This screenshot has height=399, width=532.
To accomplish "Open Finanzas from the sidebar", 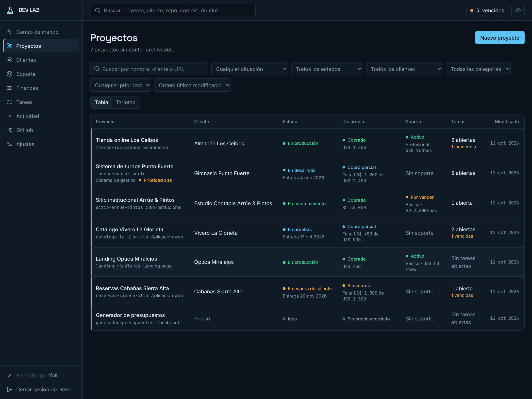I will [x=41, y=88].
